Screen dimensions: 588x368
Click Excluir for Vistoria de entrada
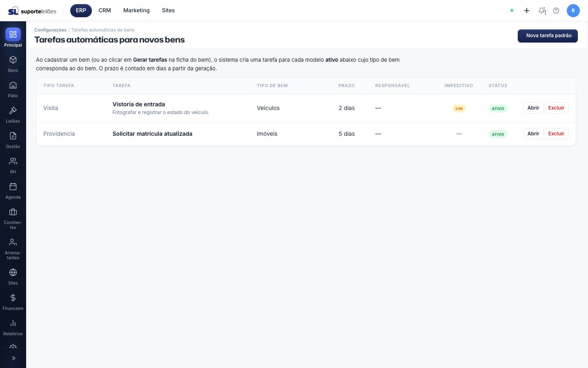pos(556,108)
